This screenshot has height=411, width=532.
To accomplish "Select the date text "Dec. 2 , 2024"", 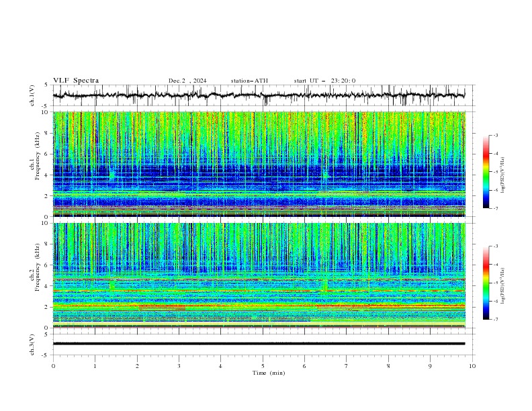I will [x=187, y=81].
